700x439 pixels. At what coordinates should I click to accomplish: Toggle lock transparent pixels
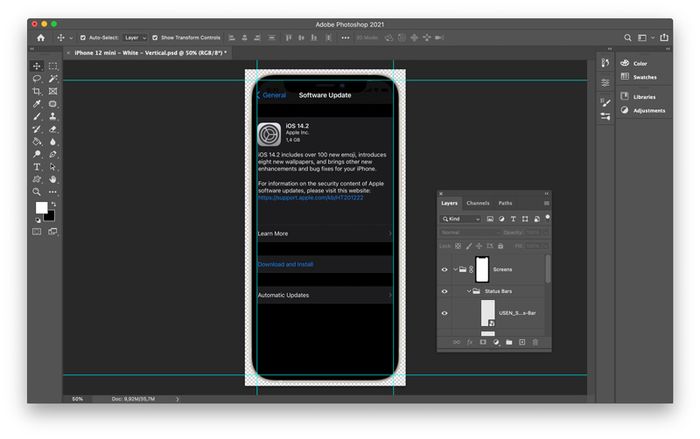(x=458, y=246)
